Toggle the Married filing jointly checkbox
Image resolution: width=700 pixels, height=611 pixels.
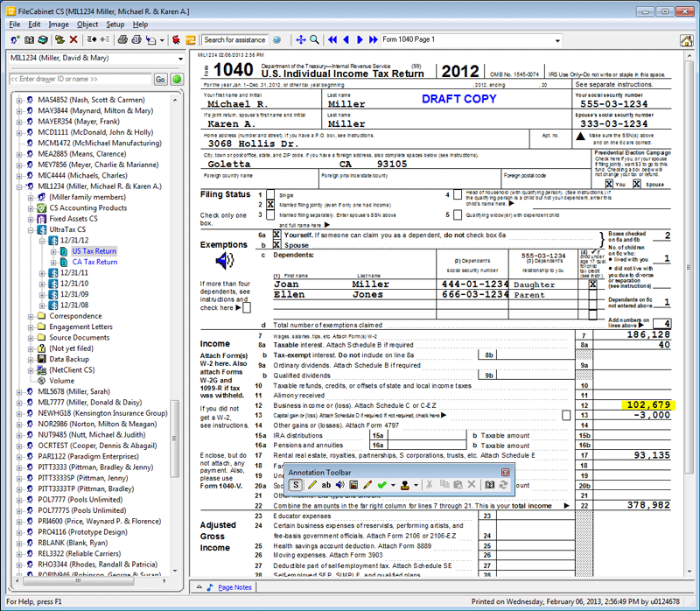(270, 204)
